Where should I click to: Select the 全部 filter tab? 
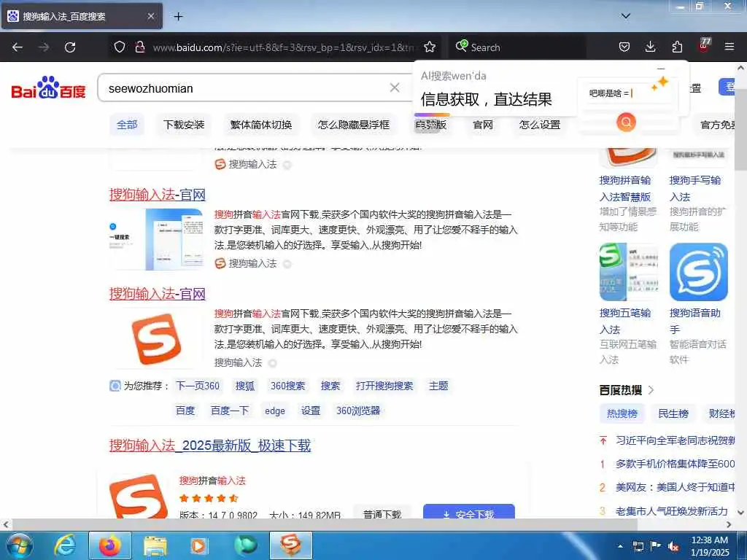click(127, 125)
